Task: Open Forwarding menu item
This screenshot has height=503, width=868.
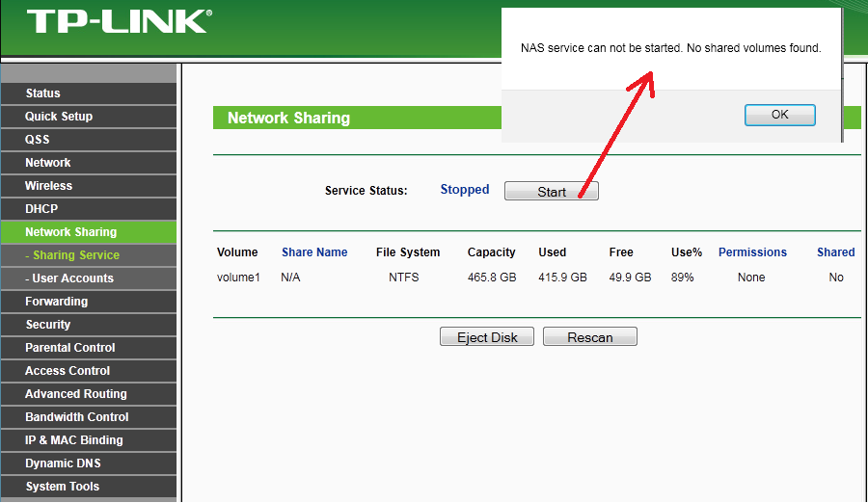Action: click(89, 302)
